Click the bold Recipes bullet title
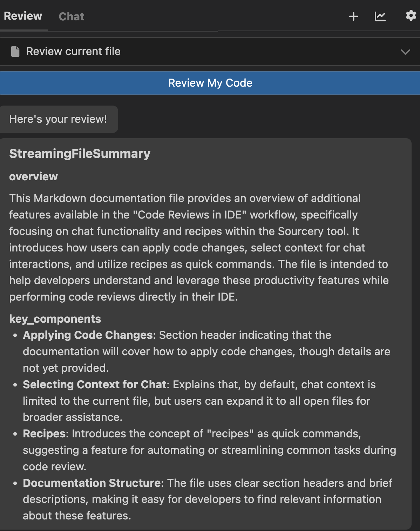This screenshot has width=420, height=531. click(44, 434)
